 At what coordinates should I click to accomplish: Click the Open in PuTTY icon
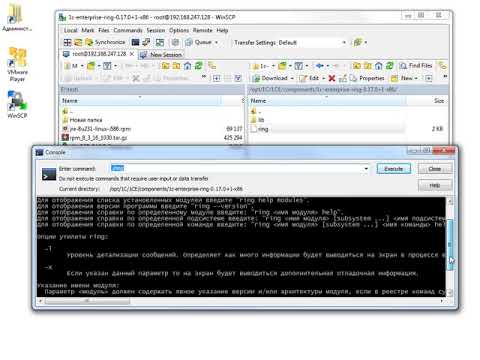(x=146, y=42)
